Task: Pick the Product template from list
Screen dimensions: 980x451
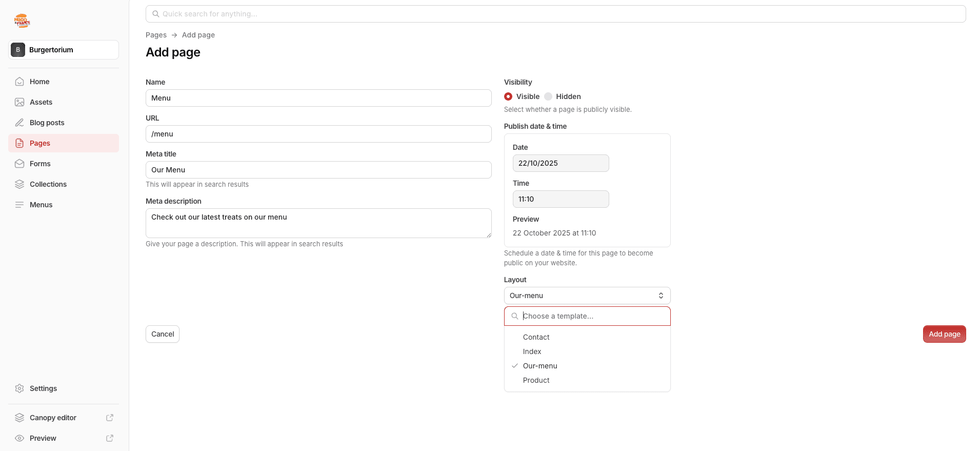Action: pyautogui.click(x=536, y=380)
